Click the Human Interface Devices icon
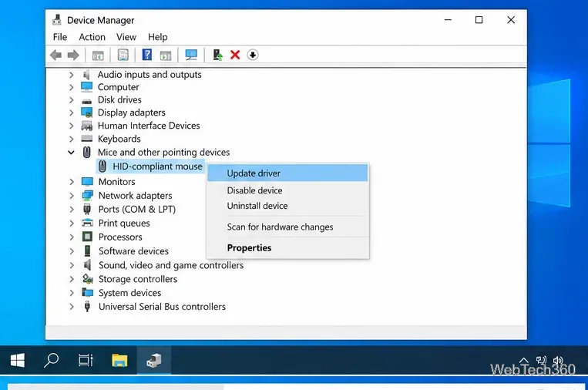Screen dimensions: 588x390 86,126
